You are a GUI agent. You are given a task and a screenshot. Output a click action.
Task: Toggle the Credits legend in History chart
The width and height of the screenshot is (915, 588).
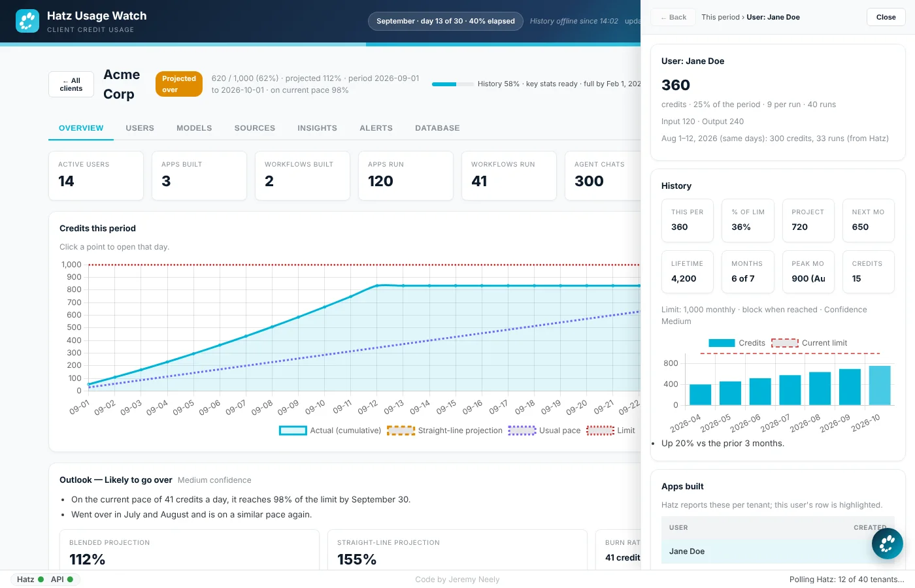[722, 343]
